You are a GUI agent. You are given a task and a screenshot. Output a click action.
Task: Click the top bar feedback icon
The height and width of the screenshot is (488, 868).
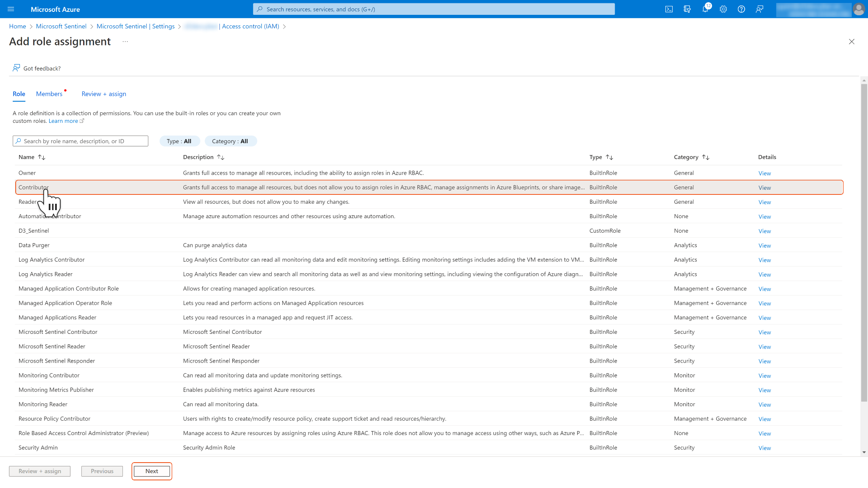coord(759,9)
